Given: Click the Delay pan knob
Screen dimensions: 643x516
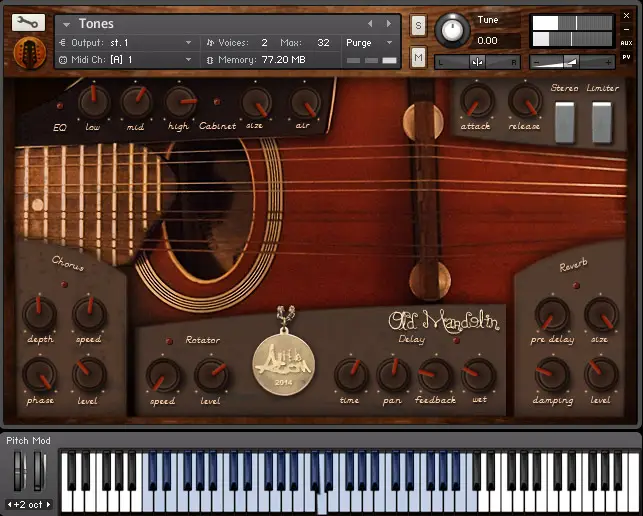Looking at the screenshot, I should [x=393, y=375].
